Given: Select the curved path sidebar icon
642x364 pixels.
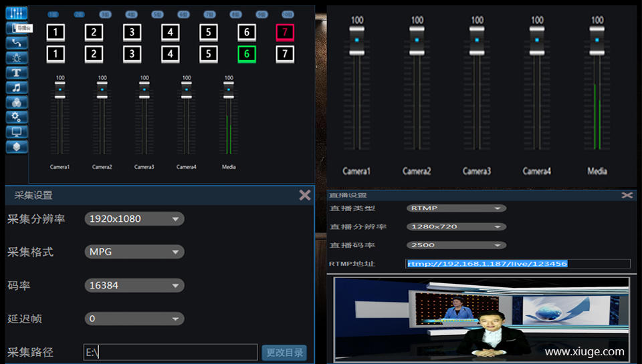Looking at the screenshot, I should (x=17, y=43).
